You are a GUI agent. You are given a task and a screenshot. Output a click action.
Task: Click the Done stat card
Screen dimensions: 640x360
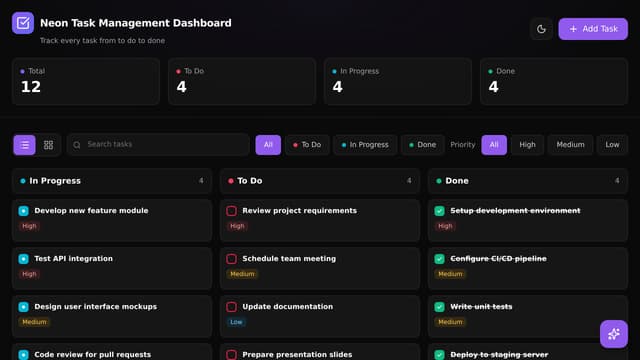[x=554, y=82]
